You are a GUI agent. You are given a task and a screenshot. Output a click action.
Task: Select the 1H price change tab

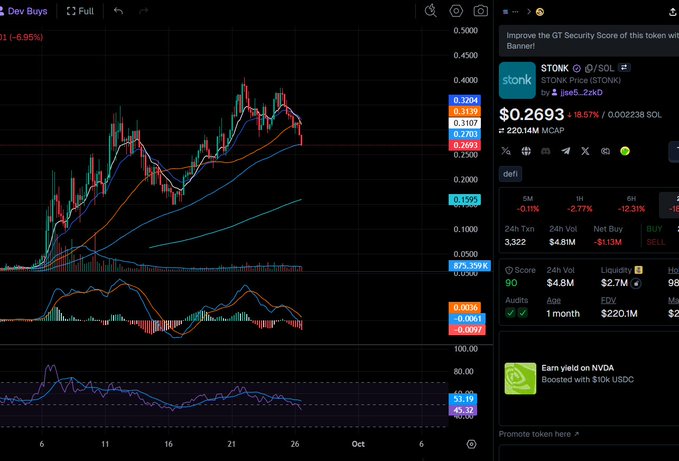tap(579, 204)
